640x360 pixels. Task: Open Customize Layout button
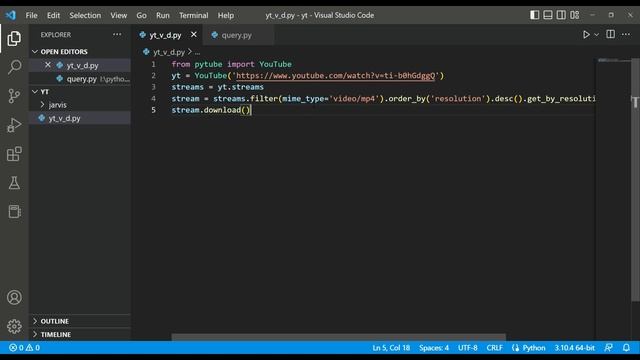tap(575, 15)
